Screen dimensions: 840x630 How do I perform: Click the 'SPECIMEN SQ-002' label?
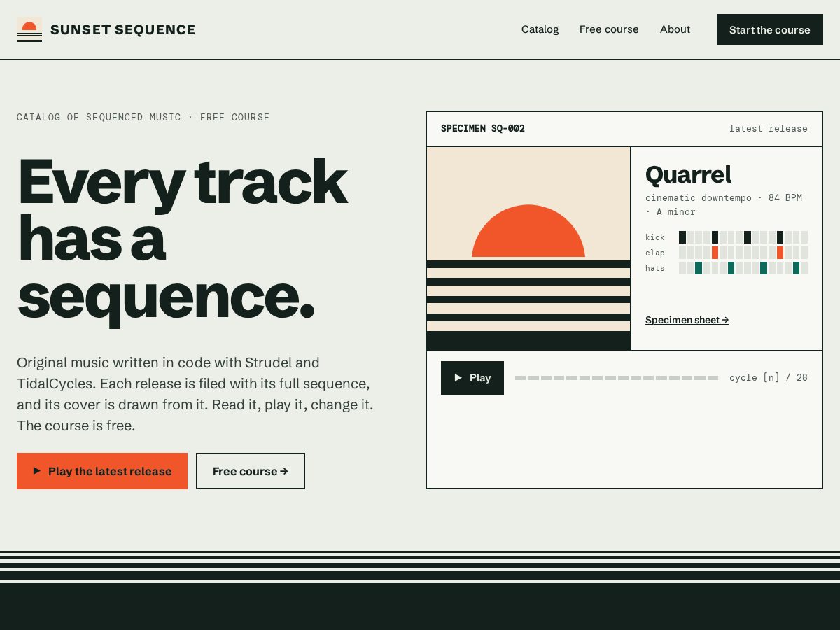point(483,128)
